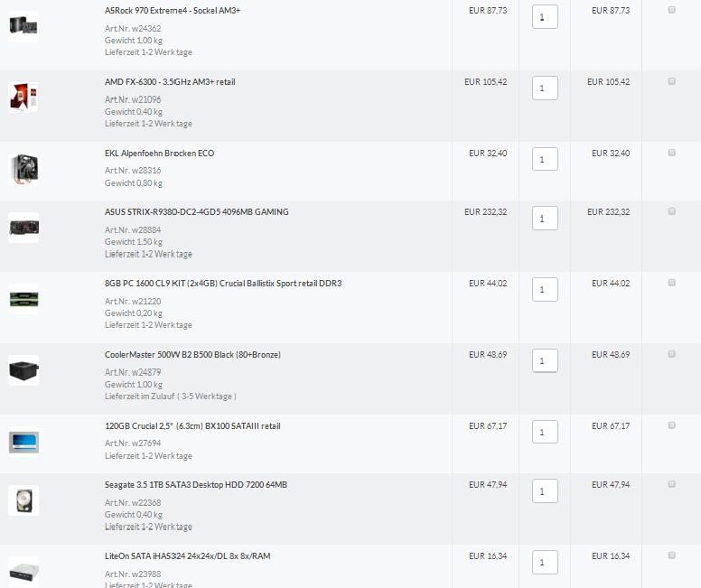Image resolution: width=701 pixels, height=588 pixels.
Task: Click the ASRock 970 Extreme4 motherboard thumbnail
Action: (x=23, y=26)
